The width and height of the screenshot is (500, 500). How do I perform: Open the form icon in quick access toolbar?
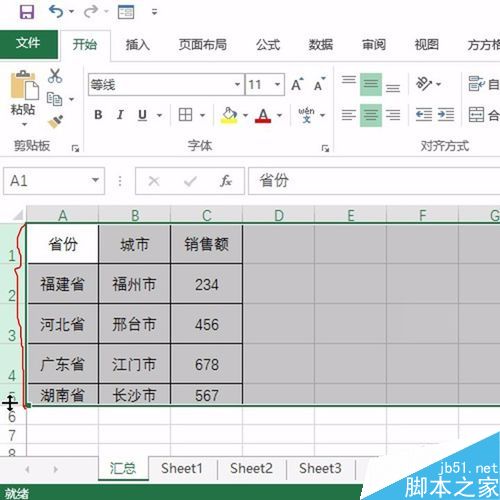click(126, 12)
